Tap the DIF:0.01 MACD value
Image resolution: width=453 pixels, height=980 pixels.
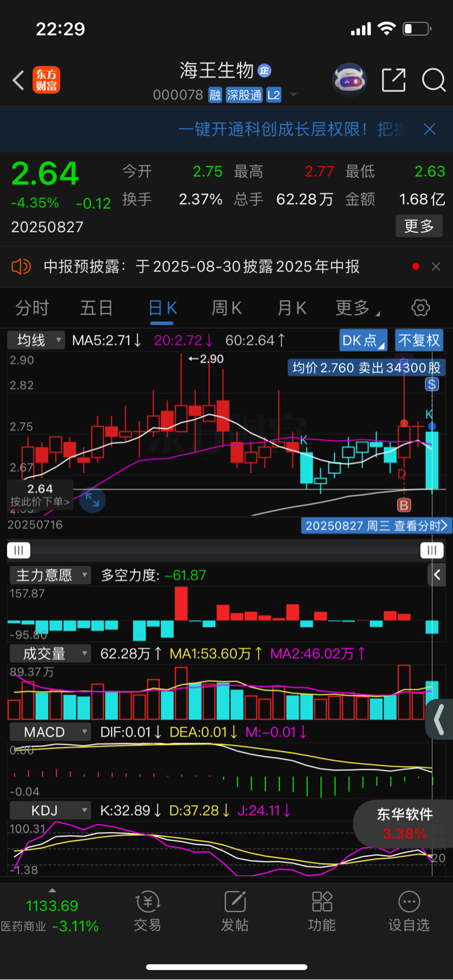(x=131, y=732)
